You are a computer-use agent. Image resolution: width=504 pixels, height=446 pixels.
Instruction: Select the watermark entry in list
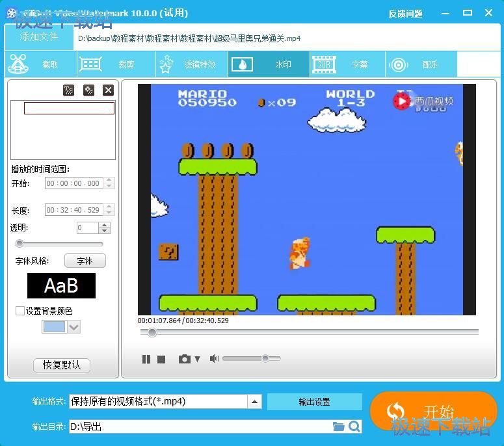click(69, 109)
